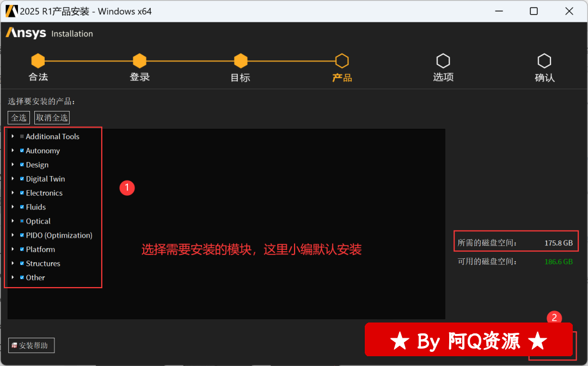Uncheck the Other checkbox
Viewport: 588px width, 366px height.
22,277
